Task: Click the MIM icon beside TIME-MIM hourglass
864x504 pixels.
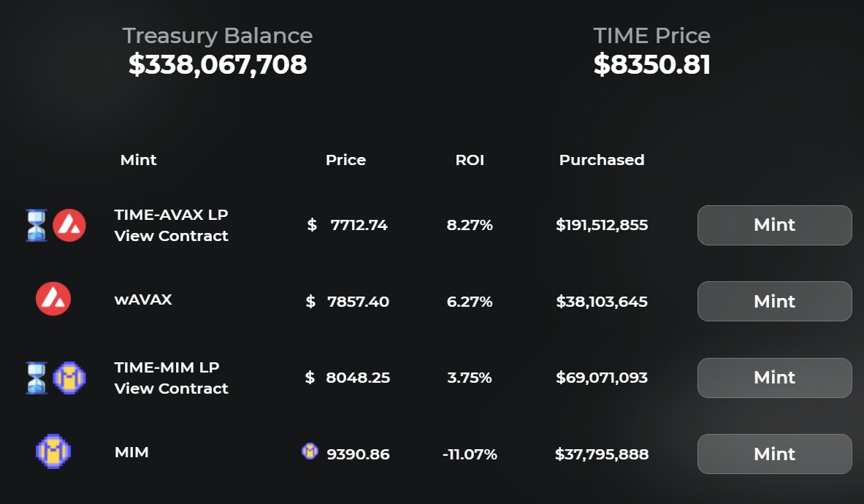Action: [69, 378]
